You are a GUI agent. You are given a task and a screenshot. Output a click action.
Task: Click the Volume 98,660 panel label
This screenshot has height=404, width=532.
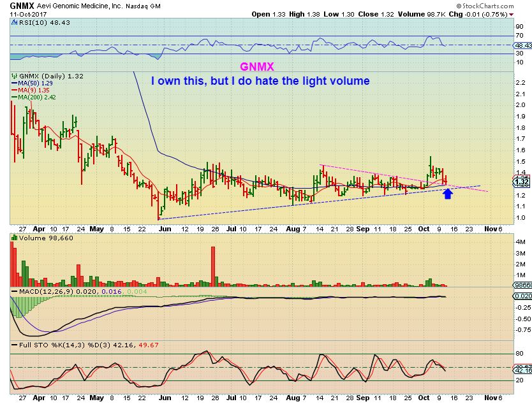pos(46,238)
